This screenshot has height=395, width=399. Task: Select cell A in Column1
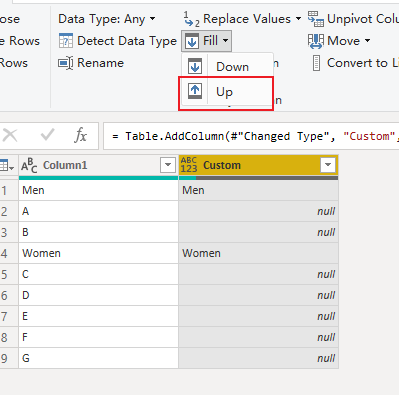coord(98,211)
